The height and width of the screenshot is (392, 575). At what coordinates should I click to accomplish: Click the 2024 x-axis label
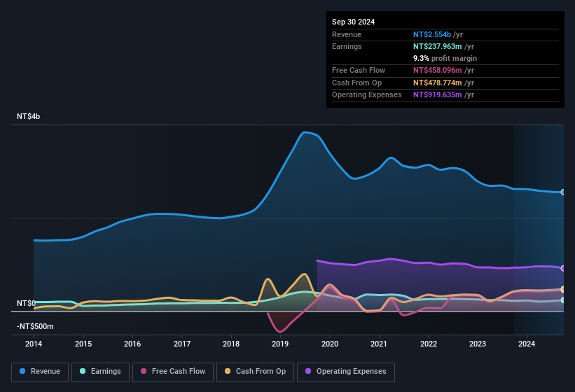(x=527, y=344)
